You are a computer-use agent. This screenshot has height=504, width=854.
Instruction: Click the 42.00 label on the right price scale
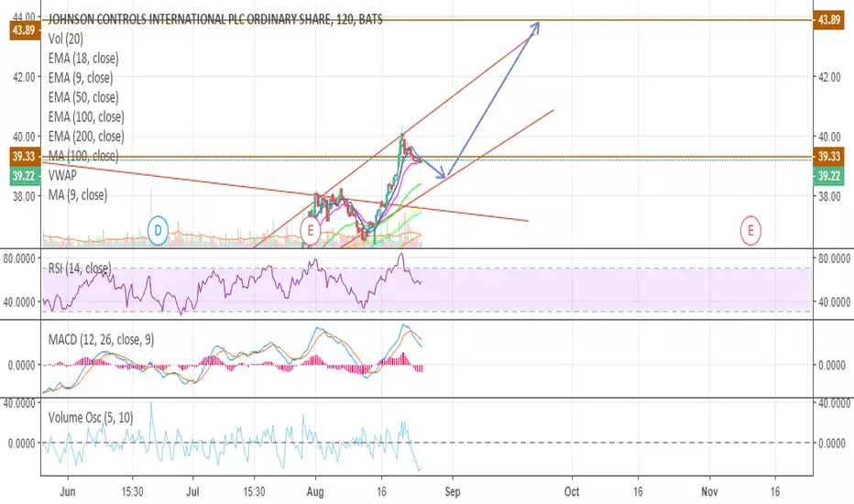pyautogui.click(x=829, y=77)
